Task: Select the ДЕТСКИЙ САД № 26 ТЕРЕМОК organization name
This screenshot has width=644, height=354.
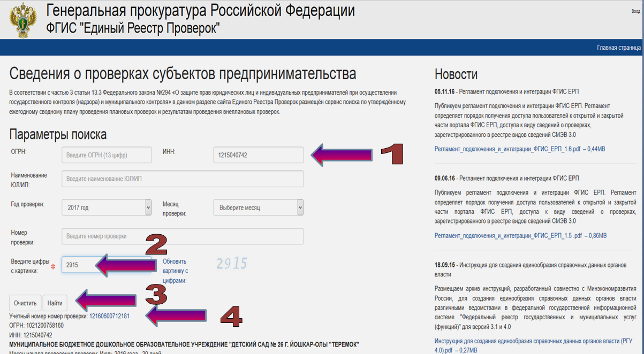Action: [184, 344]
